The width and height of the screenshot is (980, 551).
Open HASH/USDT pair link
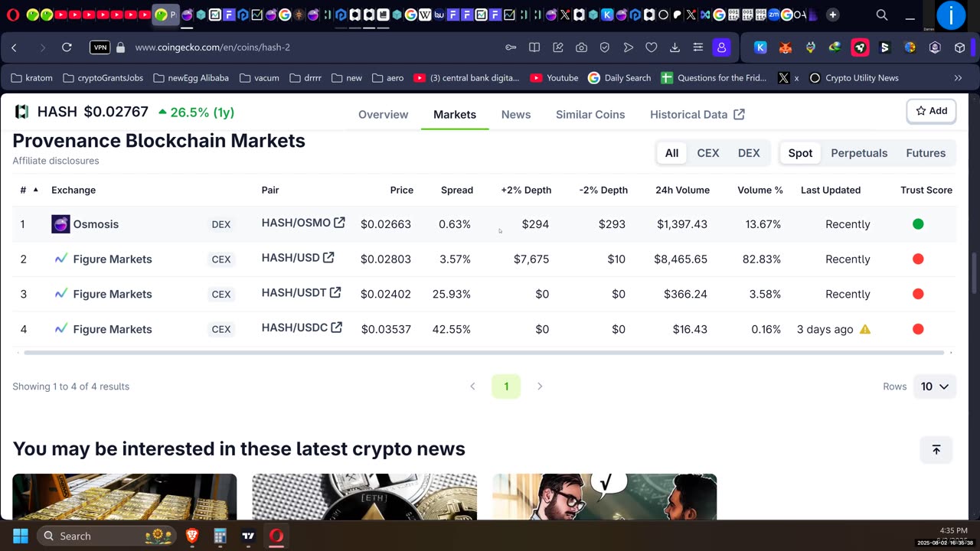301,293
